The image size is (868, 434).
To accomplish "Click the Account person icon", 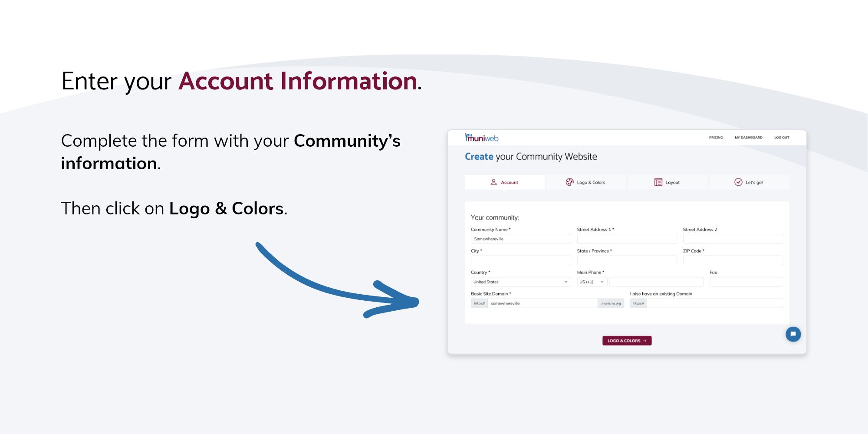I will click(x=493, y=182).
